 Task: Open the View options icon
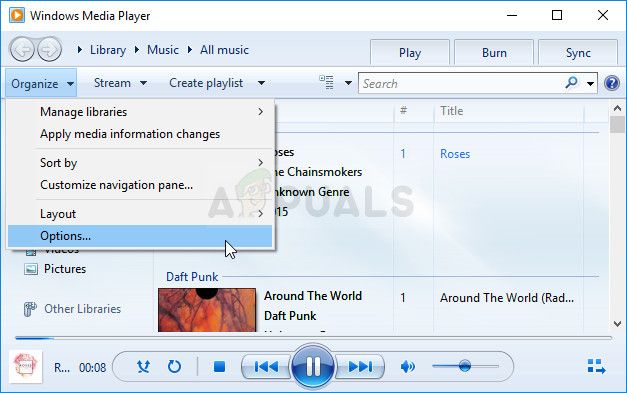tap(326, 83)
